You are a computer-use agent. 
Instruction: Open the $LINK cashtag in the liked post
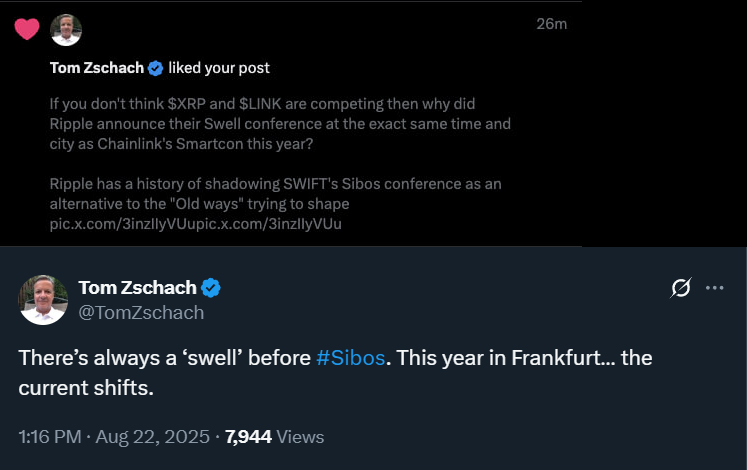(264, 105)
